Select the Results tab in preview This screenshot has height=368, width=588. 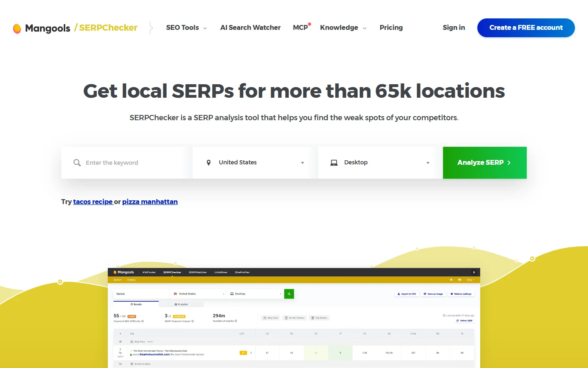[x=136, y=304]
